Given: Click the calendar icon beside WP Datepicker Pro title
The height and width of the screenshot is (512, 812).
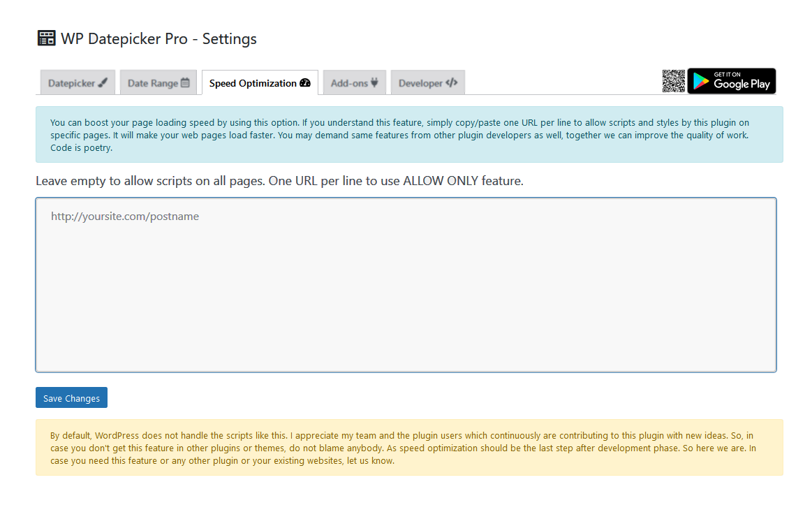Looking at the screenshot, I should point(46,38).
